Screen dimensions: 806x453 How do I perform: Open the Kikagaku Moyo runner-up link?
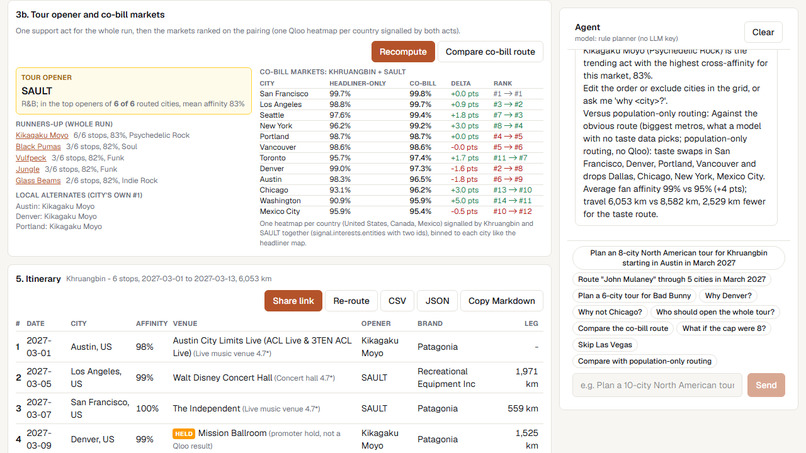pyautogui.click(x=42, y=135)
